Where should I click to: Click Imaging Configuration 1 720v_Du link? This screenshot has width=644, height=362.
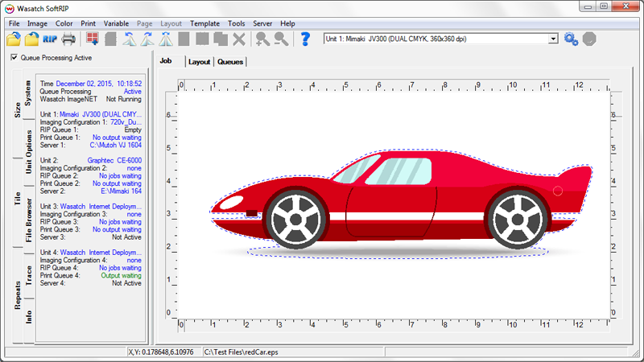[126, 122]
